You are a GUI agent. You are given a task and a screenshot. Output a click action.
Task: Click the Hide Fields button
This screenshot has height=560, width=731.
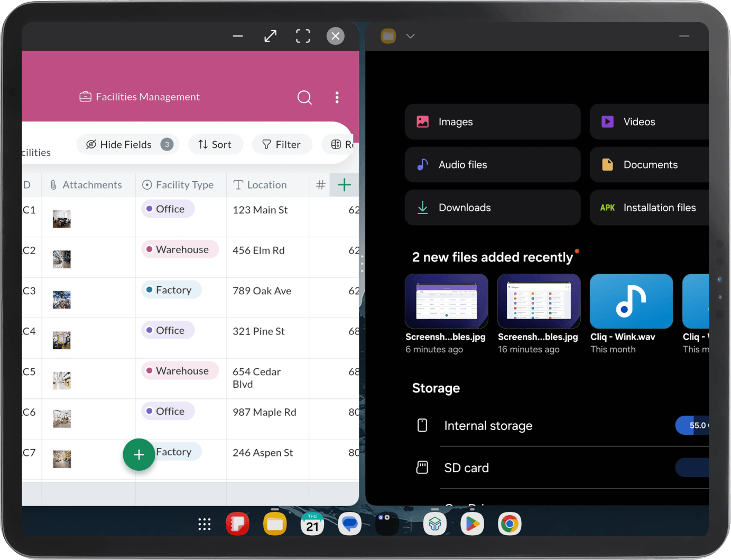coord(128,144)
